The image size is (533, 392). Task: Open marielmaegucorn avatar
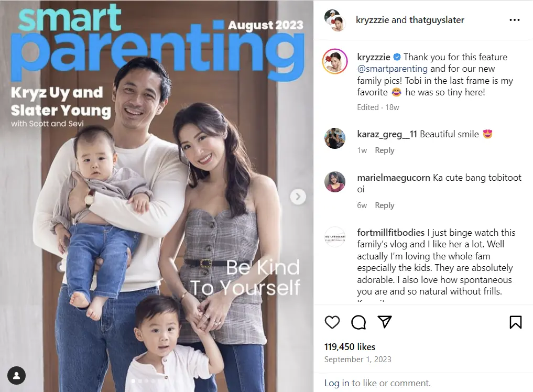pyautogui.click(x=335, y=182)
